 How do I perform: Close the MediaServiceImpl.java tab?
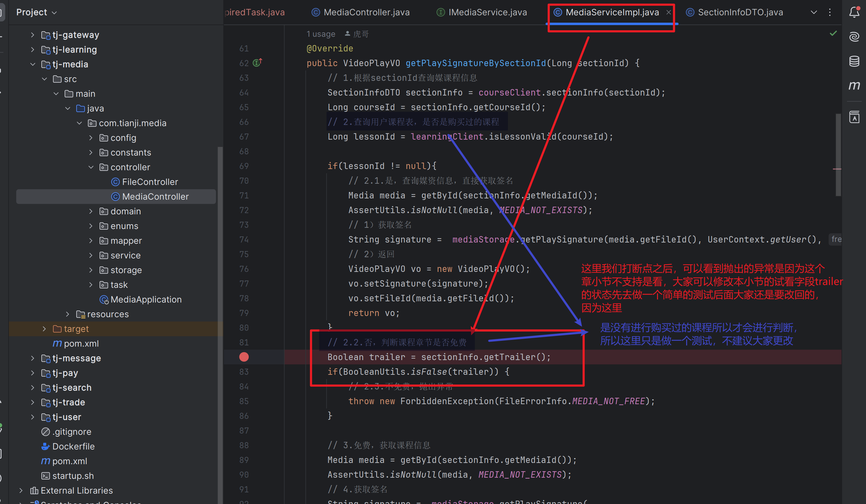click(x=668, y=12)
